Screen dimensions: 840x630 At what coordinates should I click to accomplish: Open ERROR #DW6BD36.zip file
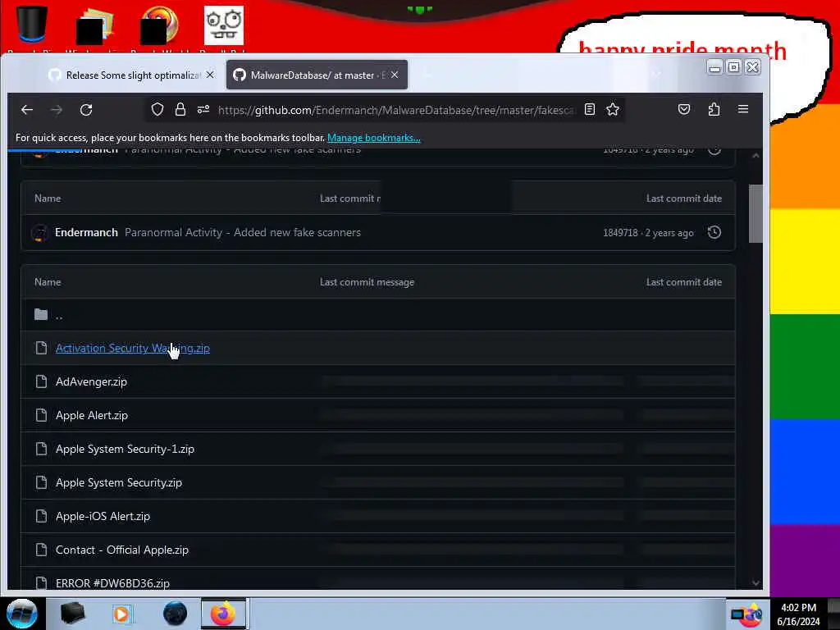click(x=112, y=583)
